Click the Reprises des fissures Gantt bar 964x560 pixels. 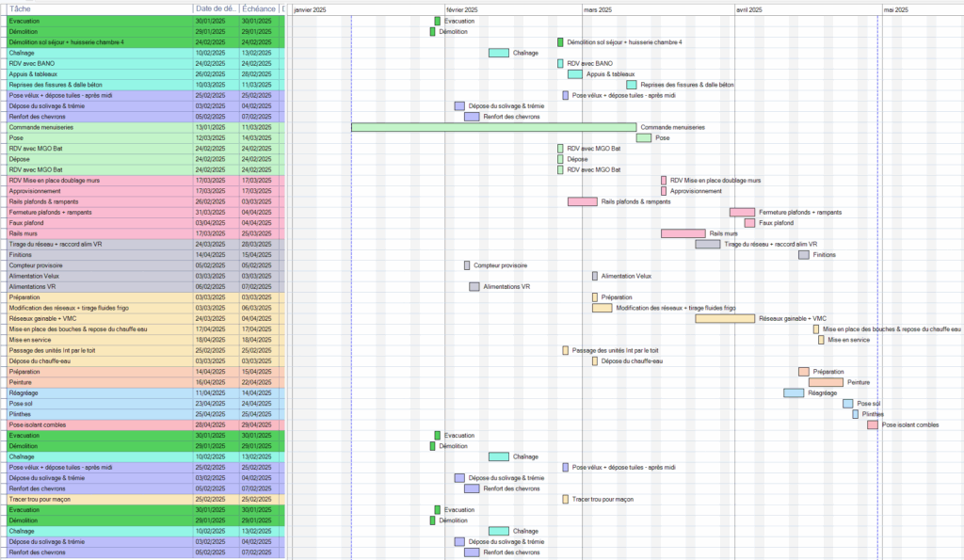[x=632, y=85]
